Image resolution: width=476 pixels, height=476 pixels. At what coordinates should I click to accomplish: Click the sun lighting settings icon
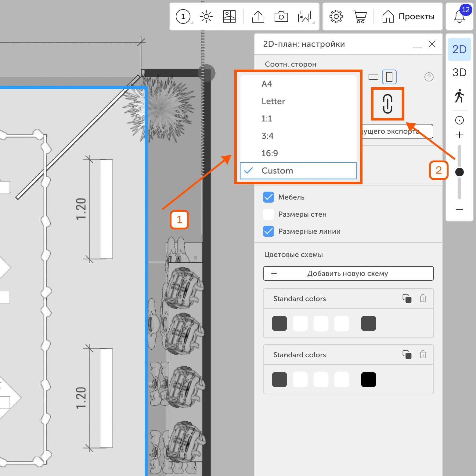point(206,16)
